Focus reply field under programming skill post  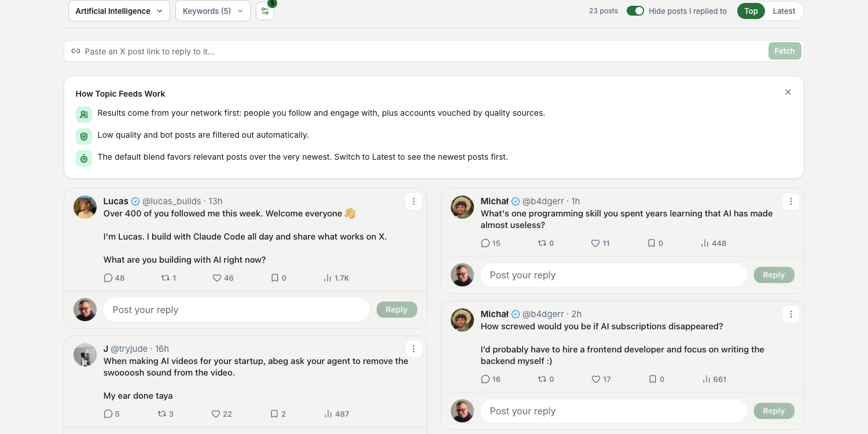[x=614, y=275]
